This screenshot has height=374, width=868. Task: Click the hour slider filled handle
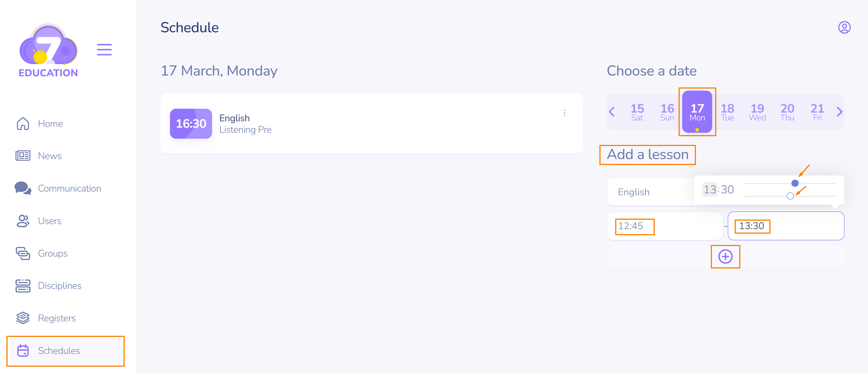coord(795,183)
